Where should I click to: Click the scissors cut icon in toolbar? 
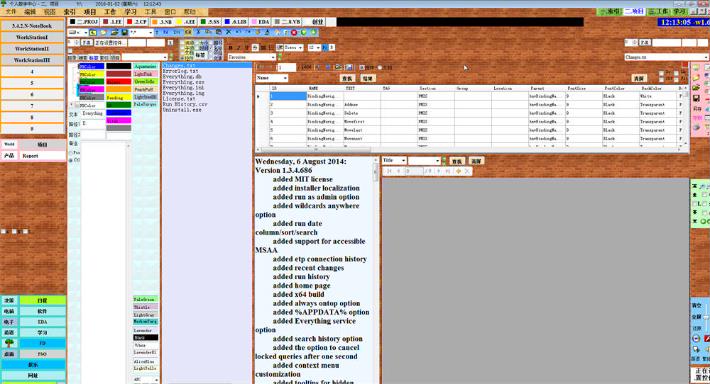(198, 32)
